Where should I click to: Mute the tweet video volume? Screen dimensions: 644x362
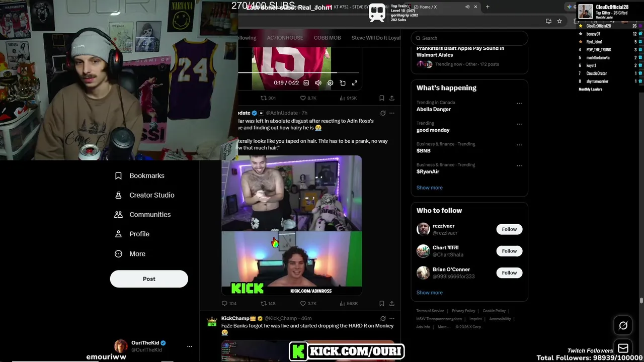pyautogui.click(x=318, y=83)
